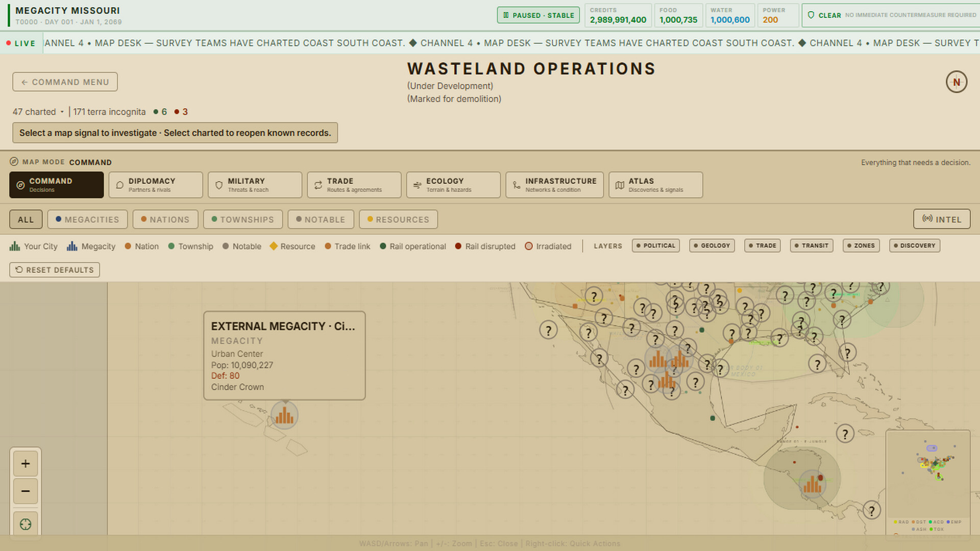
Task: Toggle the Political layer
Action: (x=656, y=246)
